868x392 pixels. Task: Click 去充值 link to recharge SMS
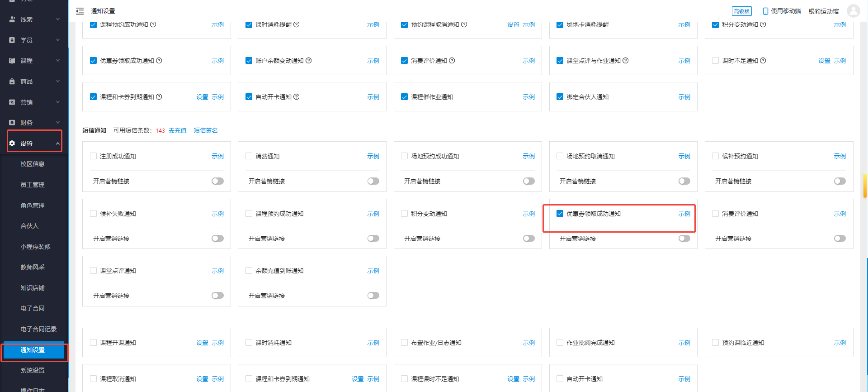[178, 130]
